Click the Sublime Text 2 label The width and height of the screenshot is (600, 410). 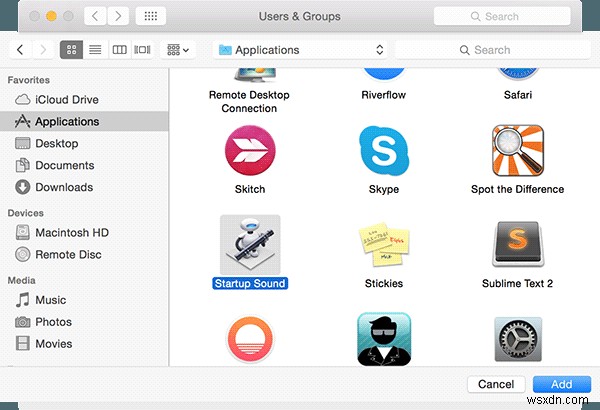pos(517,283)
